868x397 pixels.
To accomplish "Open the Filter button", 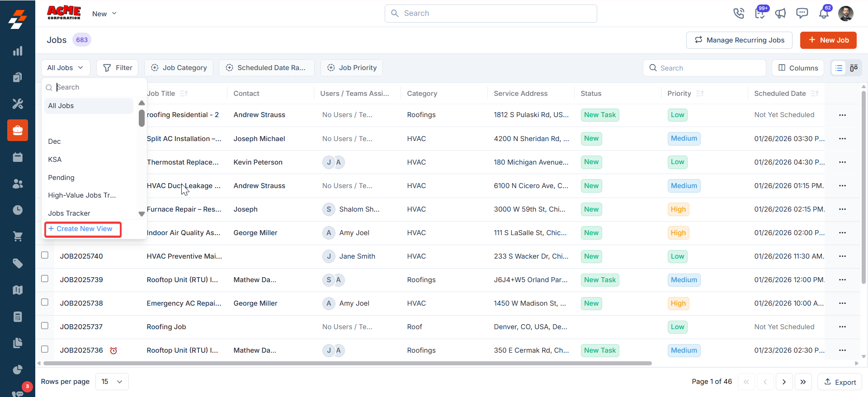I will coord(118,68).
